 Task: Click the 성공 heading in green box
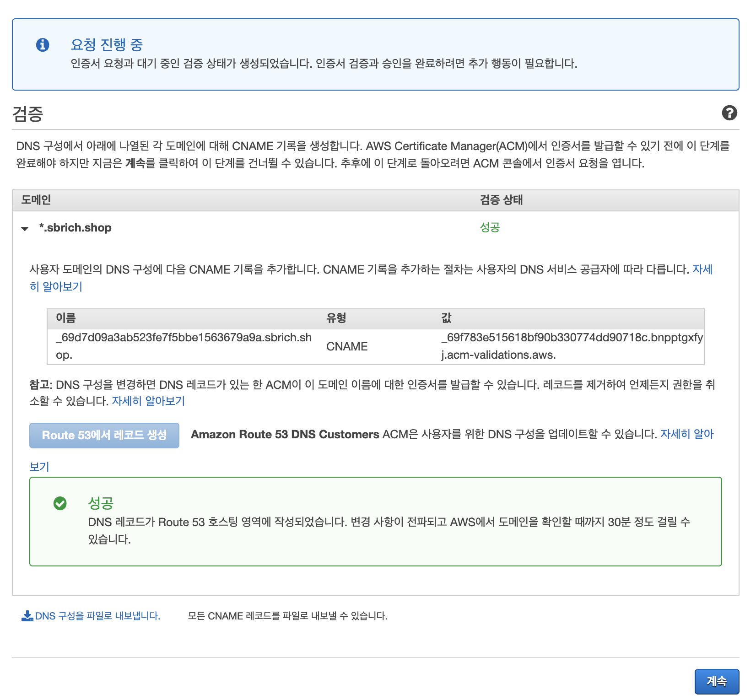101,503
